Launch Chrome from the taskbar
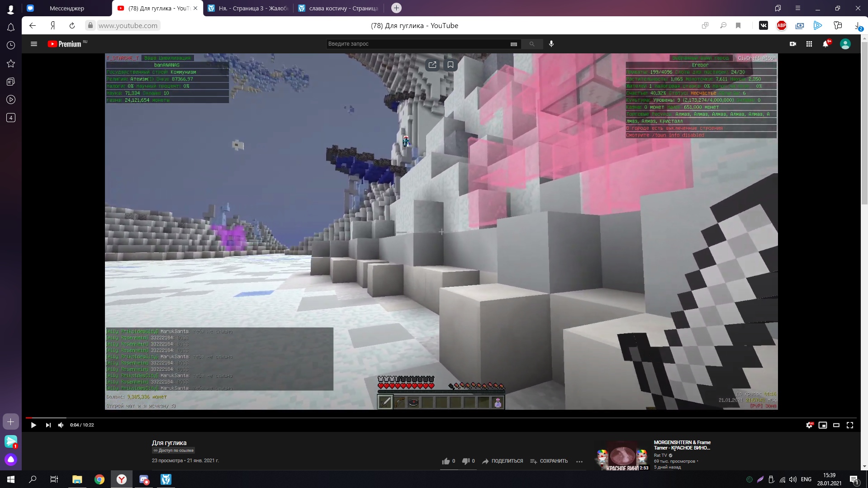868x488 pixels. [100, 479]
